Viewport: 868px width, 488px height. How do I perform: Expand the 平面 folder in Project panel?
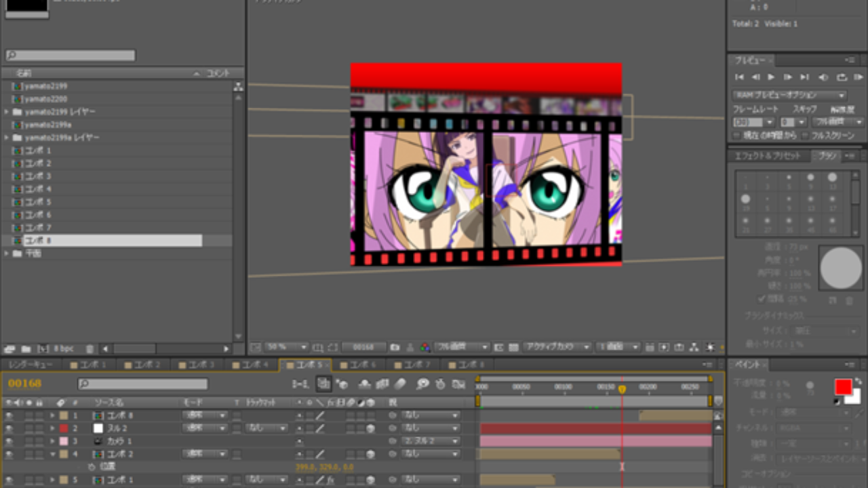tap(7, 253)
